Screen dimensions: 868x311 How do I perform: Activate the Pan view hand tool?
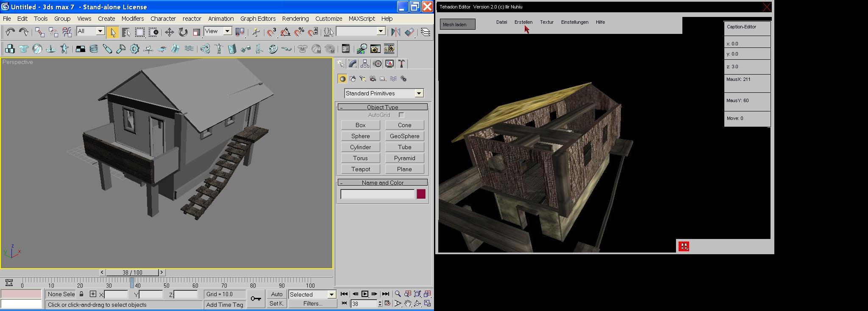pyautogui.click(x=408, y=303)
